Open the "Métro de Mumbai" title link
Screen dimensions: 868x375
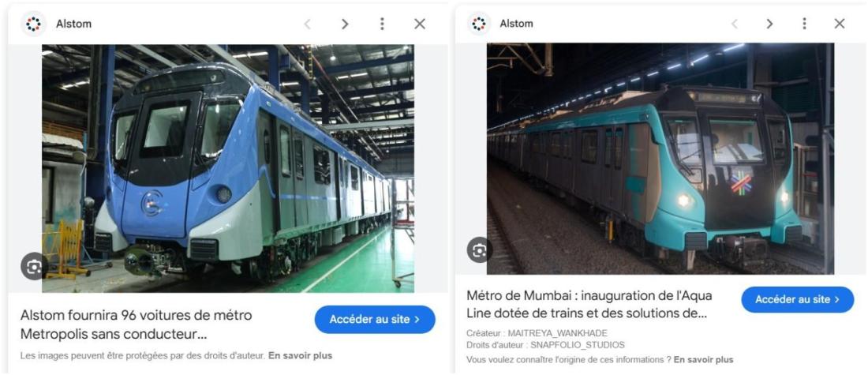(589, 304)
